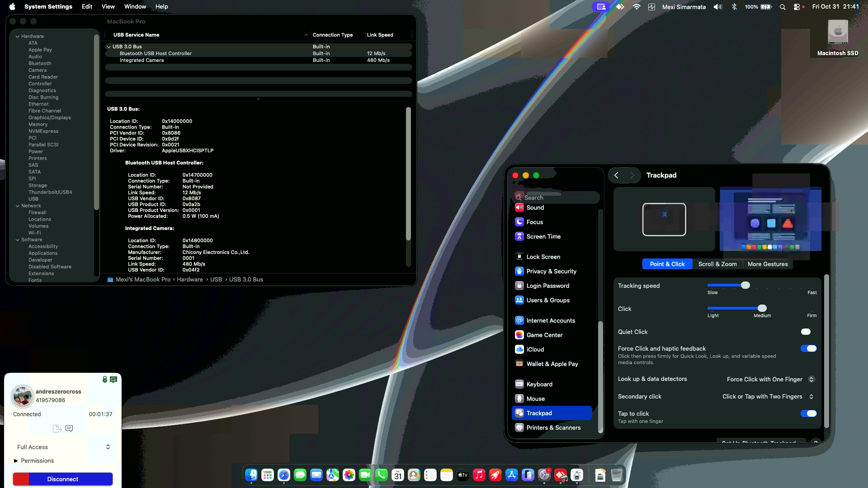Open Control Center in the menu bar

coord(797,7)
